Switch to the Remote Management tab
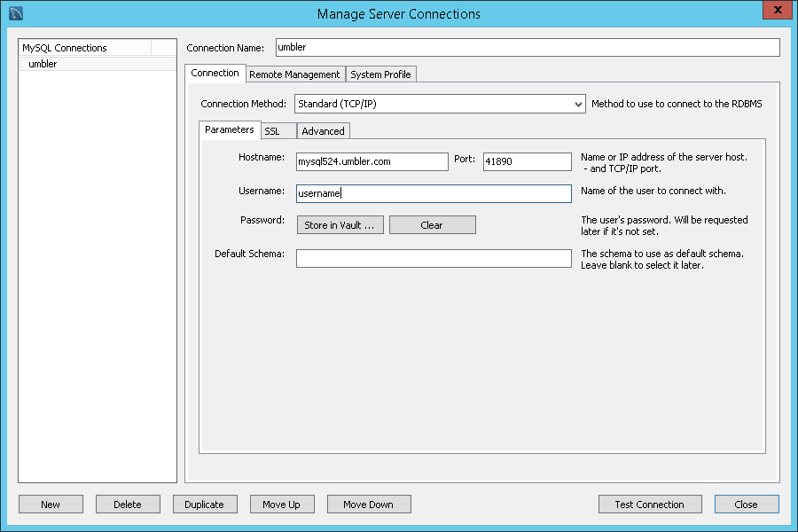This screenshot has height=532, width=798. [x=295, y=74]
